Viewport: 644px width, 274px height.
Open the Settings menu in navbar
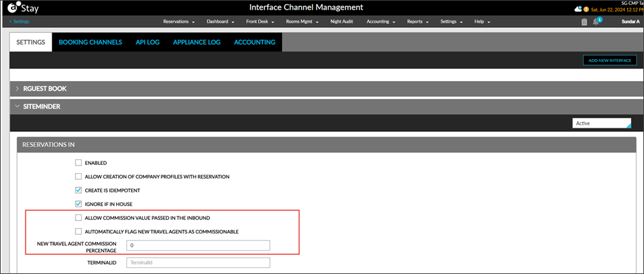pos(451,22)
